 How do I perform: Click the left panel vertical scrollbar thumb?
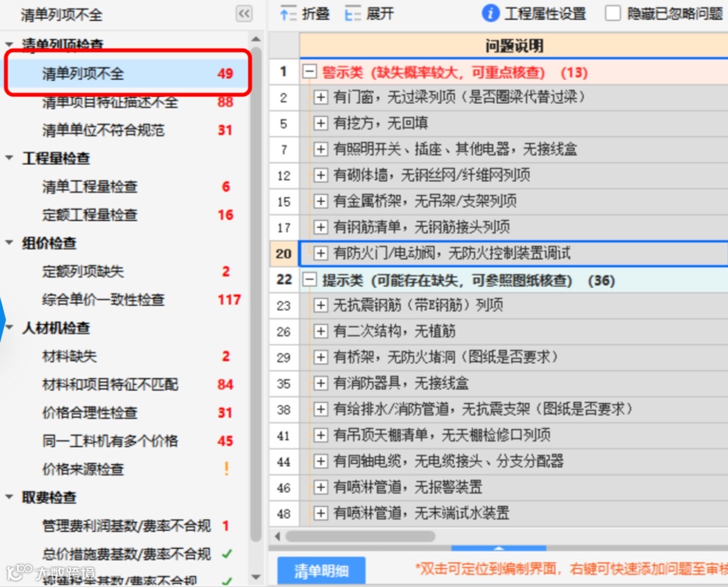pyautogui.click(x=256, y=293)
